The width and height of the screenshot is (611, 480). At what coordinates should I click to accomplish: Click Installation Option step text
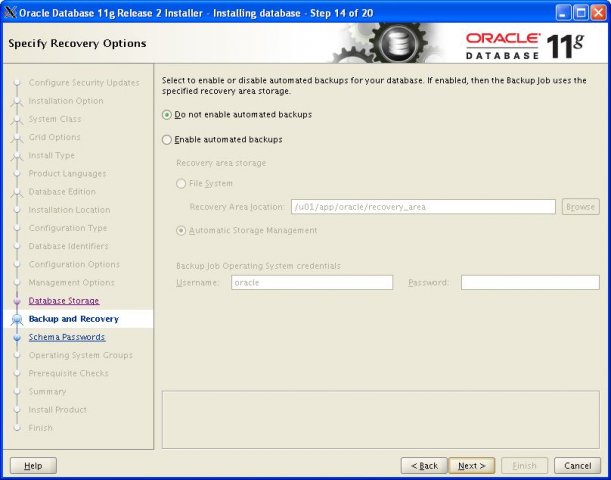pyautogui.click(x=66, y=101)
